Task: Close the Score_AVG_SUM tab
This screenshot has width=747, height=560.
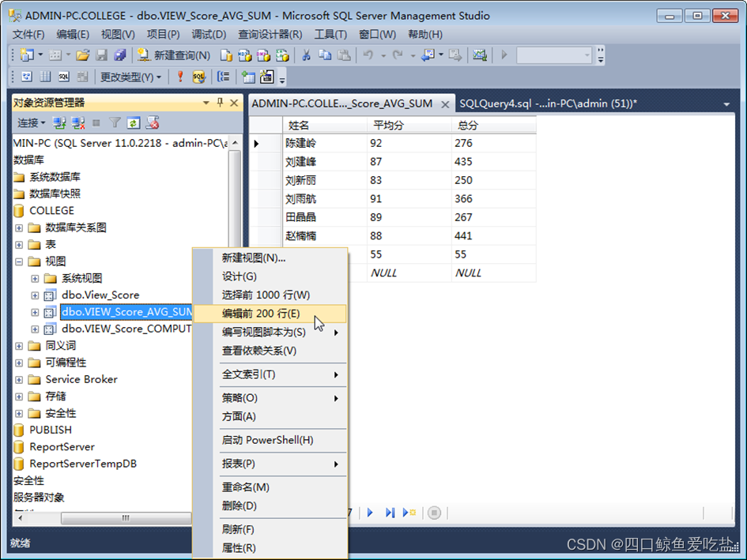Action: (x=445, y=104)
